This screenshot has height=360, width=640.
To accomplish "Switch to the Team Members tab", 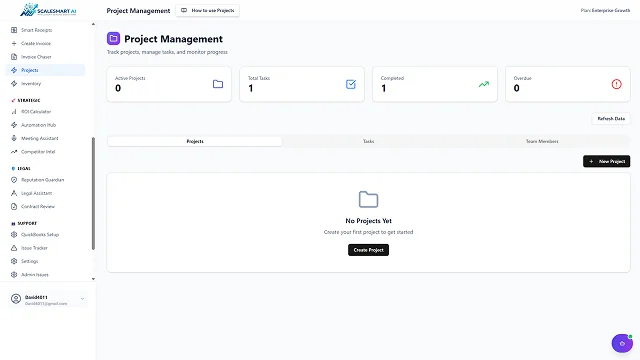I will click(542, 141).
